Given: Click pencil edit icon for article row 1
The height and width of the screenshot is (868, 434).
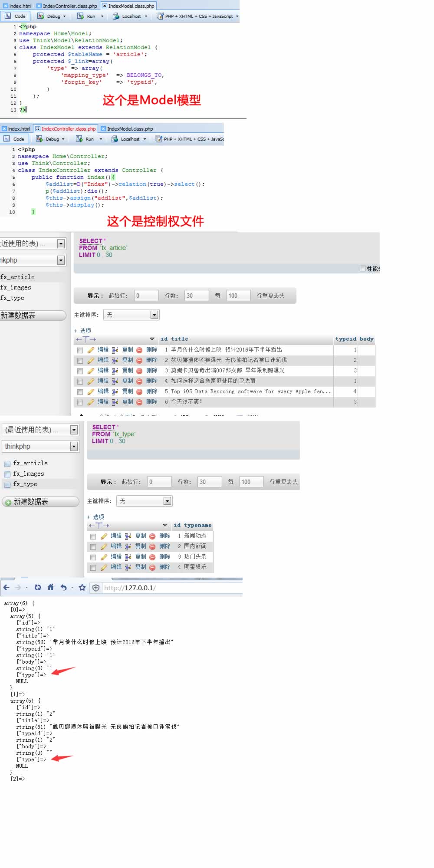Looking at the screenshot, I should 91,350.
